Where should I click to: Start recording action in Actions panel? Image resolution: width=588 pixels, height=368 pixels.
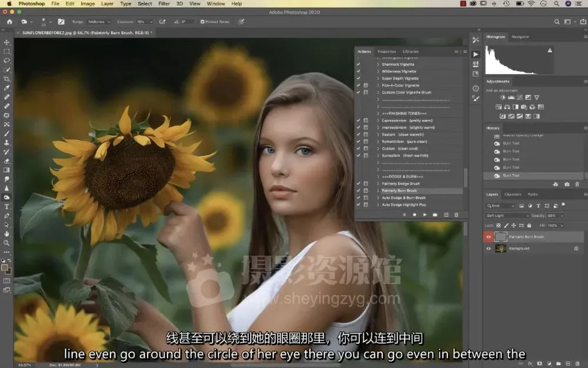tap(415, 215)
